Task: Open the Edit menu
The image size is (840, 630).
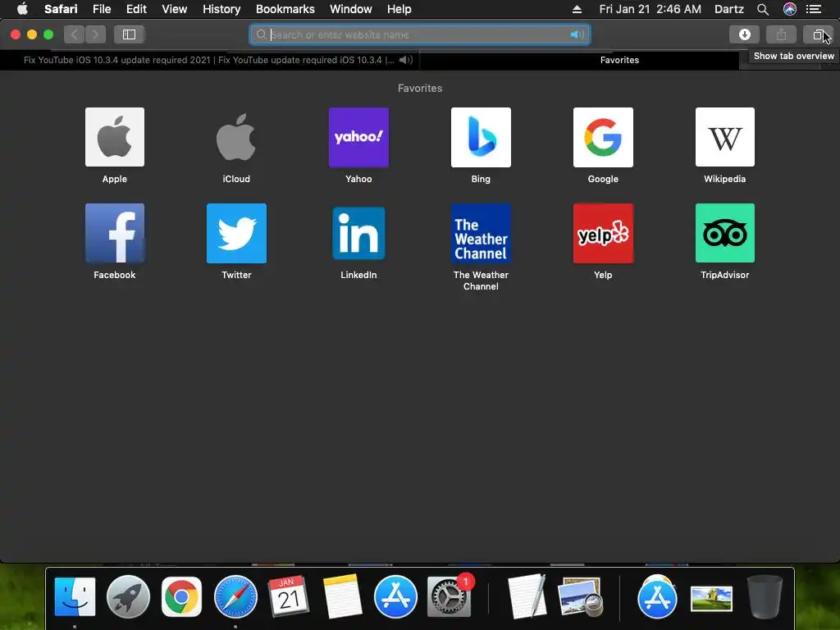Action: pos(136,9)
